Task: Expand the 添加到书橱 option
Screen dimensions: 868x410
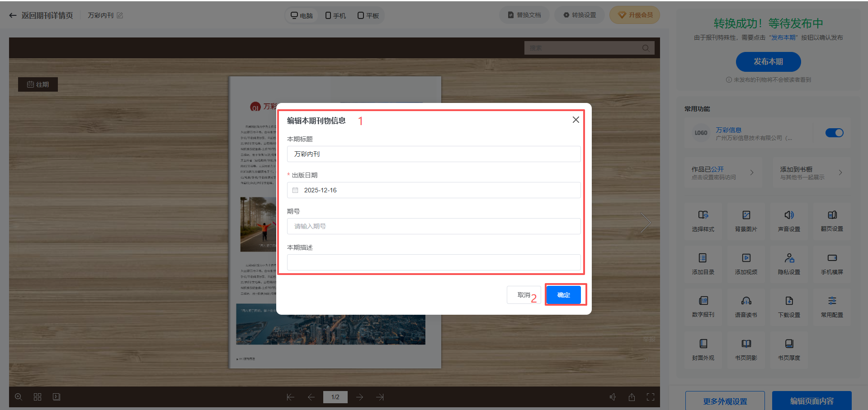Action: pyautogui.click(x=811, y=172)
